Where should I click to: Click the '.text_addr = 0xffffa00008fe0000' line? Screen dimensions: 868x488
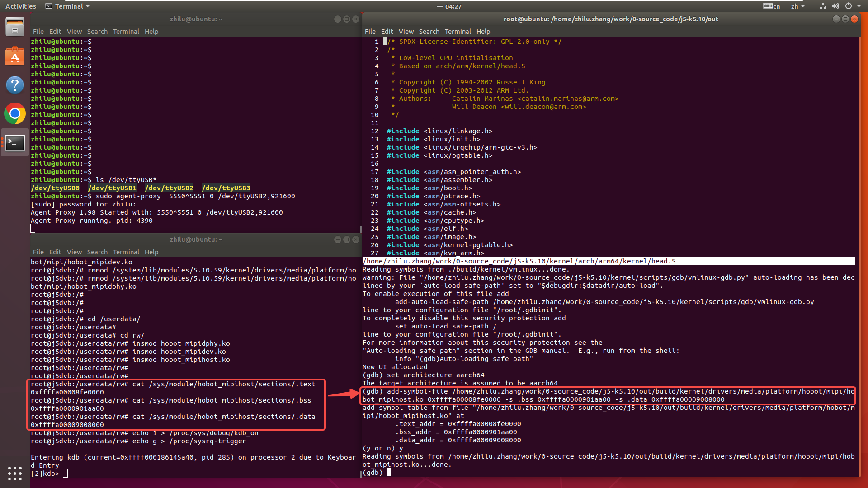(458, 424)
